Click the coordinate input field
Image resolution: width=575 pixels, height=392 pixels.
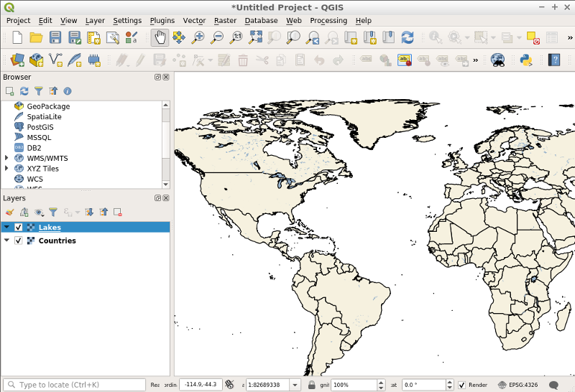[x=201, y=385]
